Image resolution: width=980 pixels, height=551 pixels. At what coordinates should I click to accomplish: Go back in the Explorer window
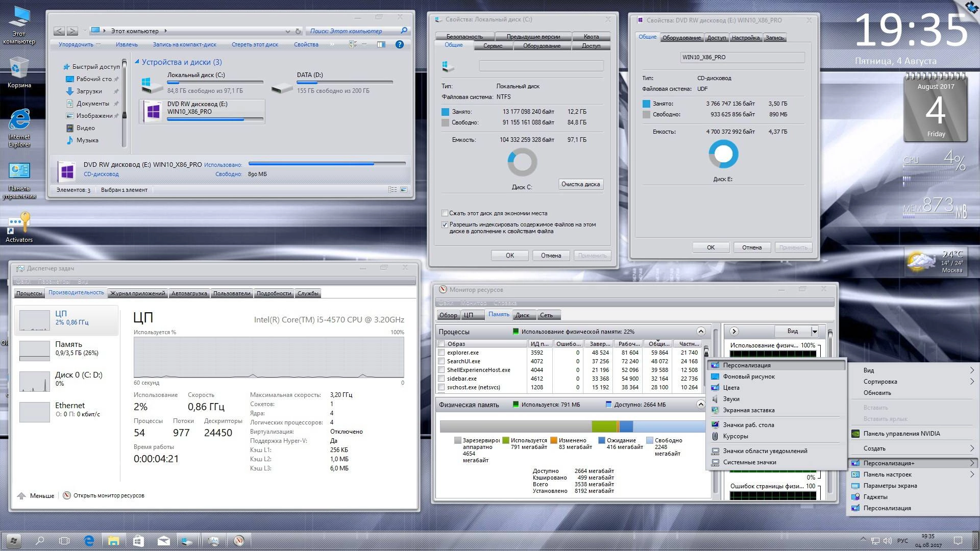(x=59, y=31)
